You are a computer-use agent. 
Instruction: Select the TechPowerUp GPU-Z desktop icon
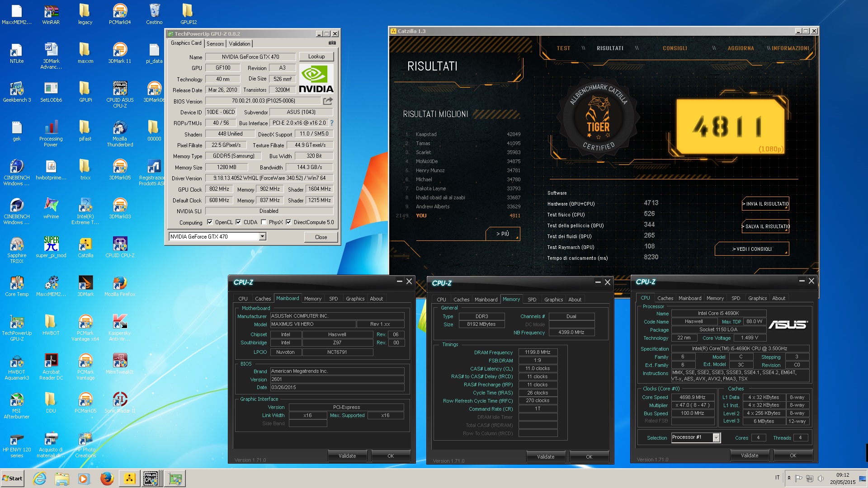coord(17,328)
